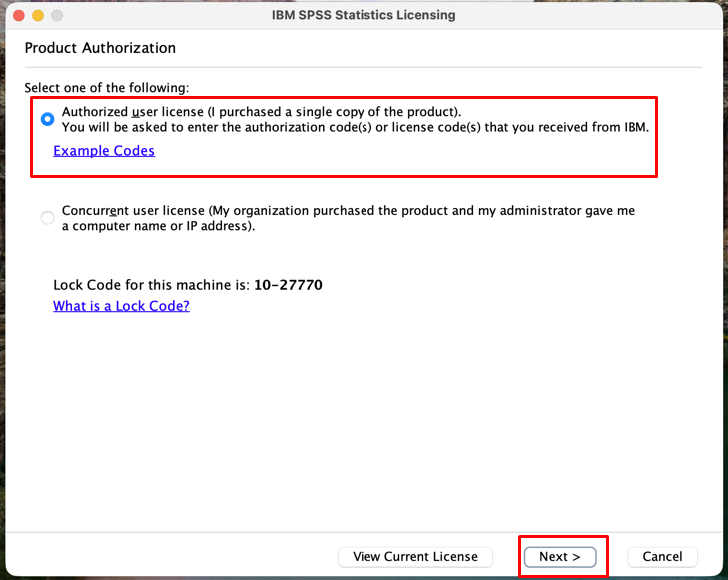Click the greyed-out zoom window button

coord(57,16)
